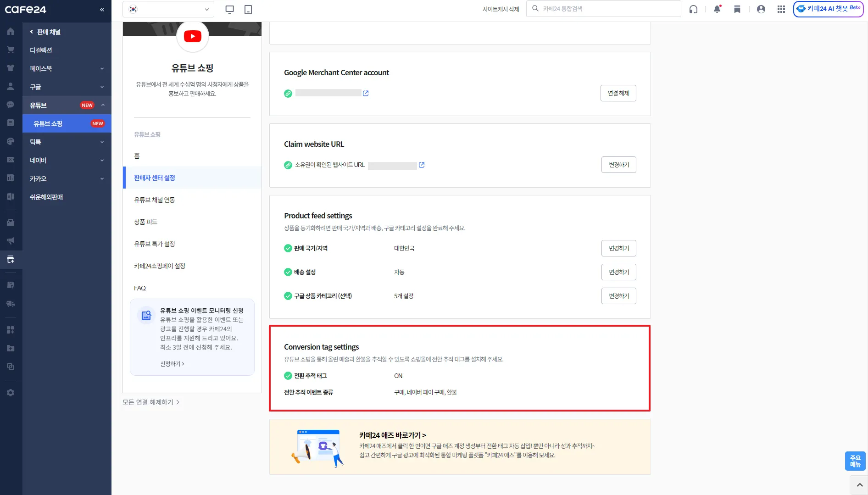
Task: Open the app add grid icon
Action: 11,330
